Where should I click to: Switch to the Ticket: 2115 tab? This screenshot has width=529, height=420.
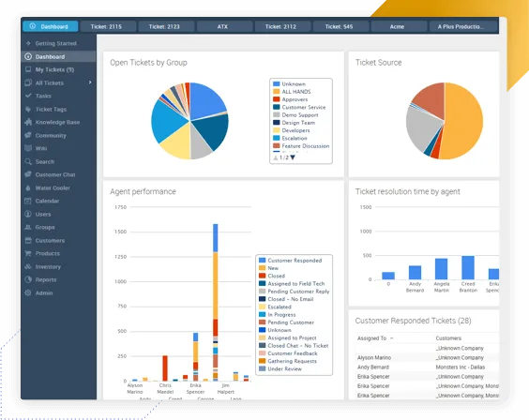pyautogui.click(x=108, y=26)
